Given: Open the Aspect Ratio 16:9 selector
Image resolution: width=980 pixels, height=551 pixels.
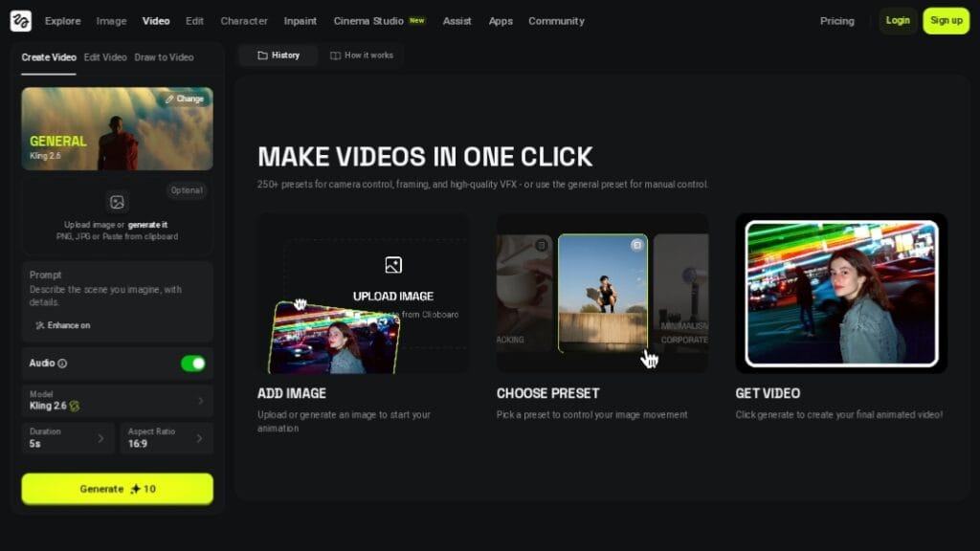Looking at the screenshot, I should point(167,437).
